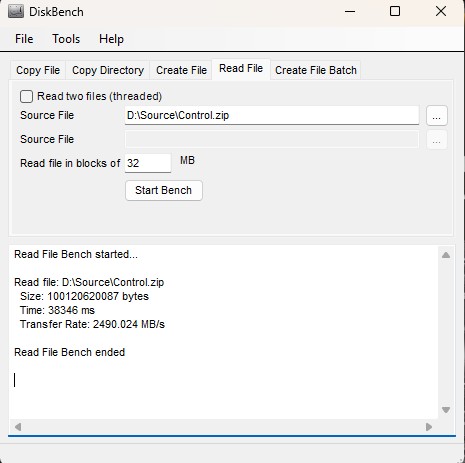
Task: Click the 'Time: 38346 ms' line
Action: pos(57,310)
